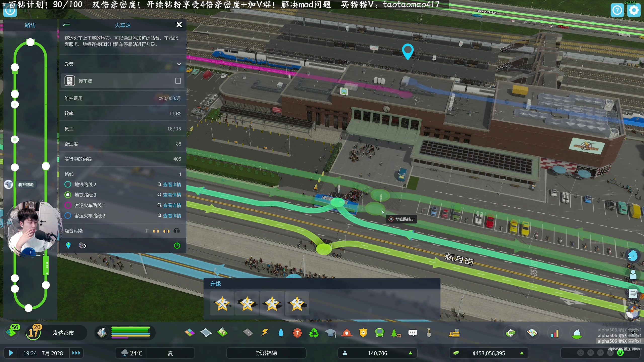
Task: Toggle the play/pause simulation button
Action: click(x=11, y=353)
